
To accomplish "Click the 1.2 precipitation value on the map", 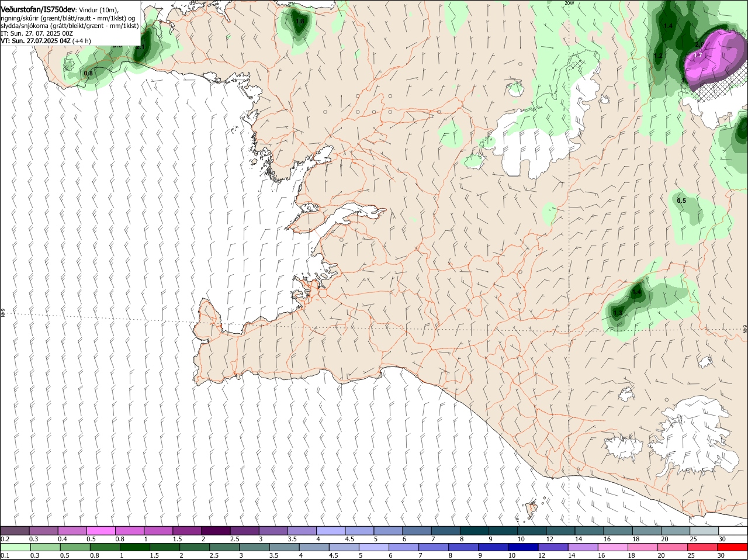I will point(658,56).
